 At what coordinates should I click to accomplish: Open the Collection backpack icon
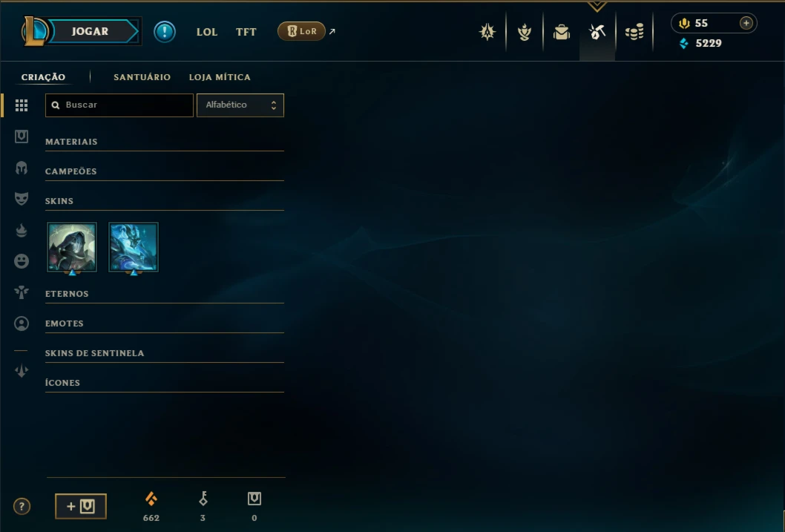(x=561, y=32)
